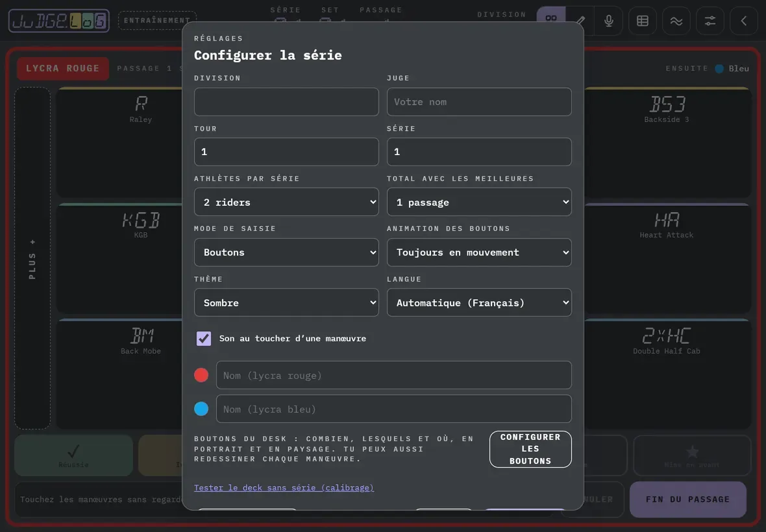Click the wave lines icon in toolbar
The width and height of the screenshot is (766, 532).
676,21
